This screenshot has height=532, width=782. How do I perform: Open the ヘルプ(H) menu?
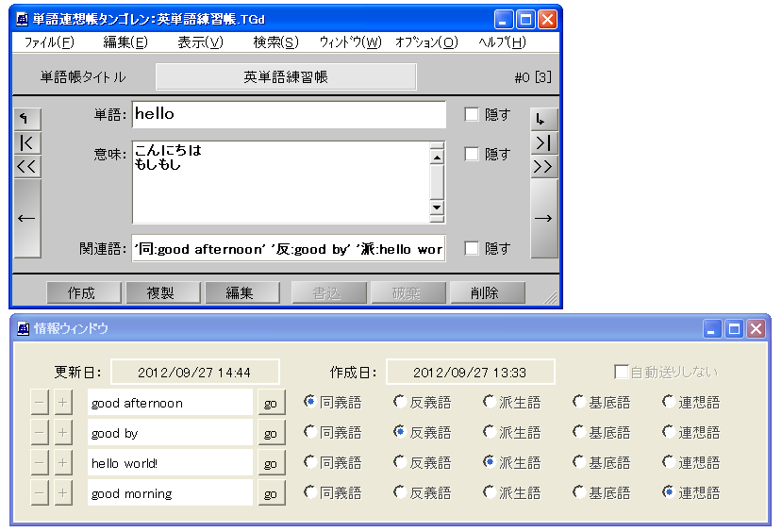502,42
